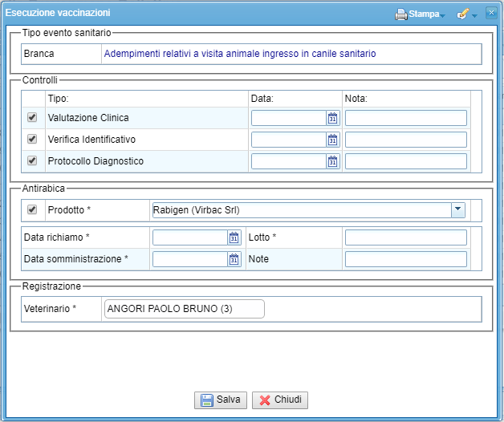Click the Lotto input field
Image resolution: width=504 pixels, height=422 pixels.
406,237
